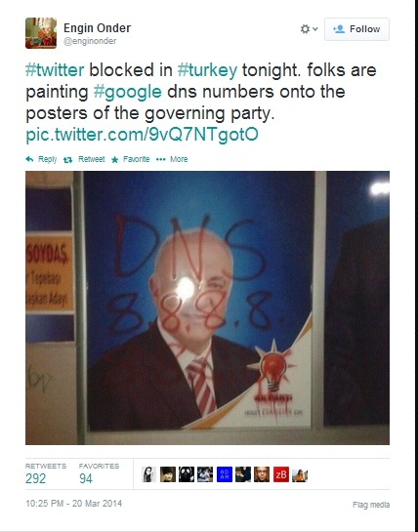Open the 94 favorites count
Screen dimensions: 418x532
[86, 478]
